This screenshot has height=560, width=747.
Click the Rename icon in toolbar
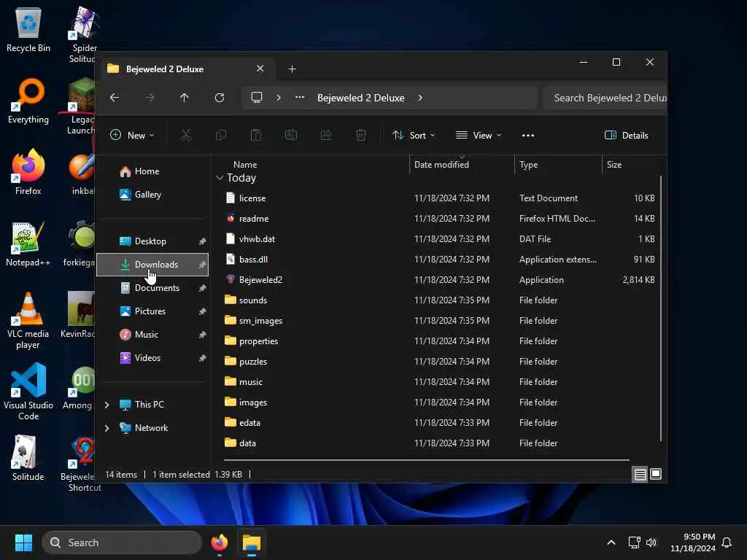pyautogui.click(x=291, y=135)
